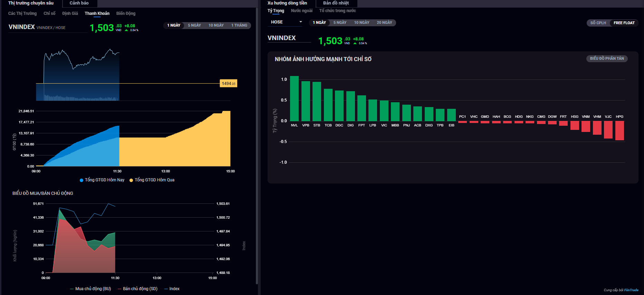Viewport: 644px width, 295px height.
Task: Switch to the Bản đồ nhiệt tab
Action: coord(336,3)
